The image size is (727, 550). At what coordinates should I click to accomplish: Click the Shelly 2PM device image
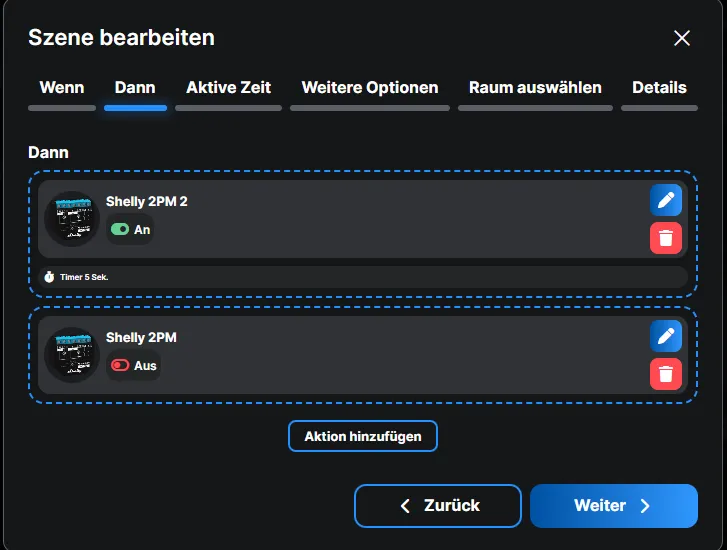click(72, 355)
